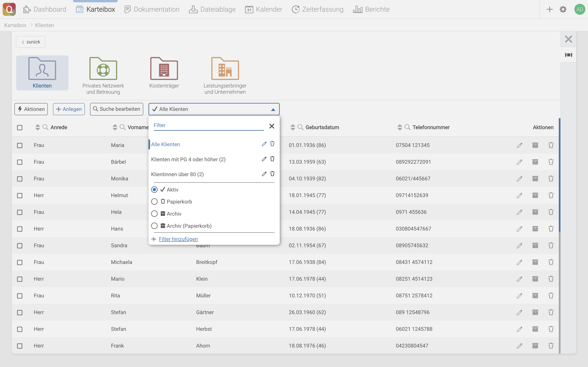
Task: Click into the Filter search field
Action: 209,125
